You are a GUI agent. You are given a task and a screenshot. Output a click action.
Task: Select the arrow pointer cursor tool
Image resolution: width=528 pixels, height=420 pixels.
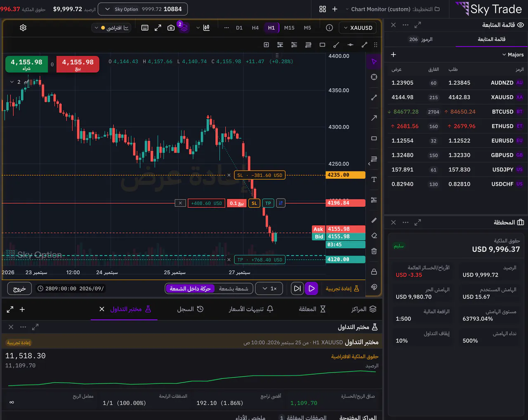pyautogui.click(x=374, y=61)
